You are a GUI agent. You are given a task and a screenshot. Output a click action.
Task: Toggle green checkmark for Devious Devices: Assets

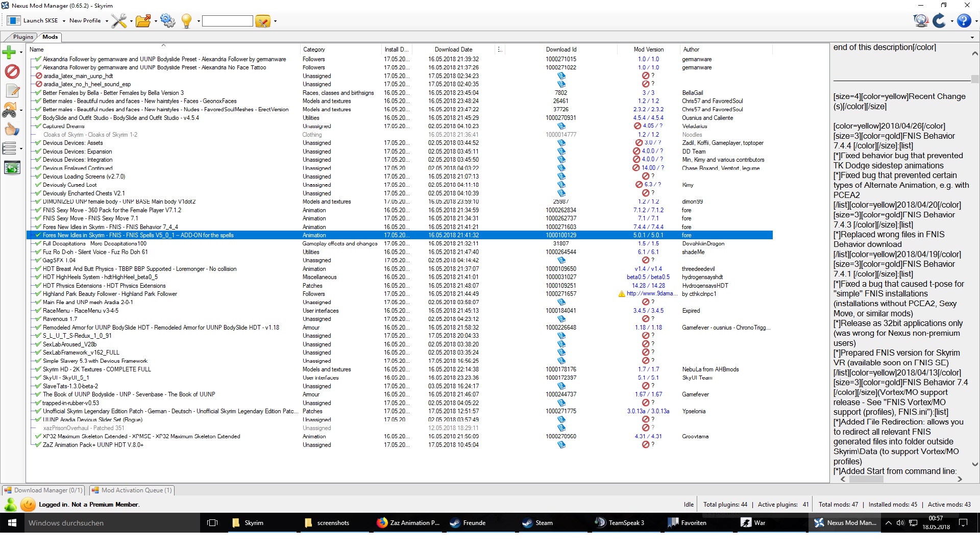tap(38, 143)
